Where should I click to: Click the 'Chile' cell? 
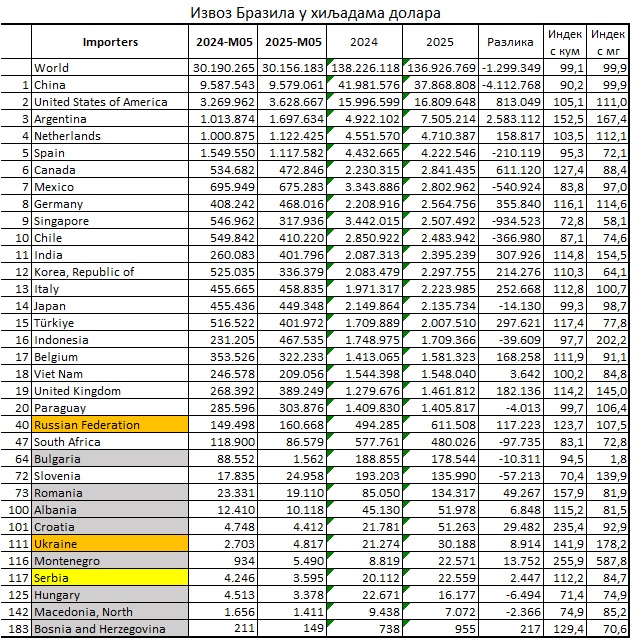[x=110, y=238]
